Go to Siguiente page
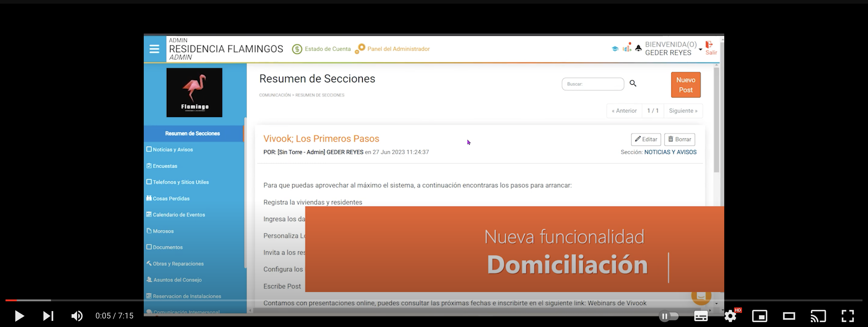 click(683, 111)
